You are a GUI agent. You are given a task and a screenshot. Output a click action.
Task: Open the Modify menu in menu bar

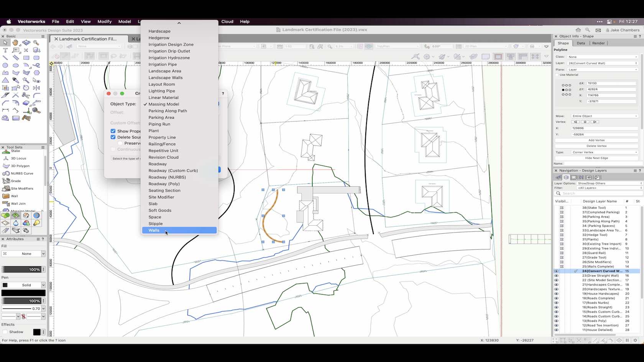[104, 21]
